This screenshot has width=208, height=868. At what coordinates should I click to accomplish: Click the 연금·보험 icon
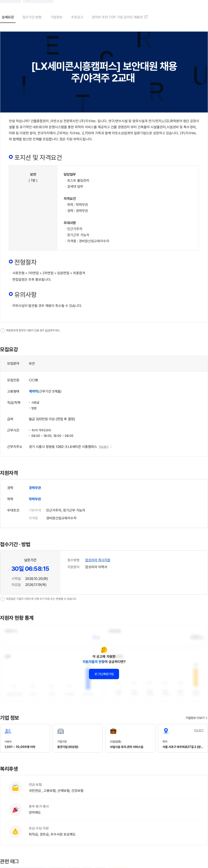pos(15,788)
